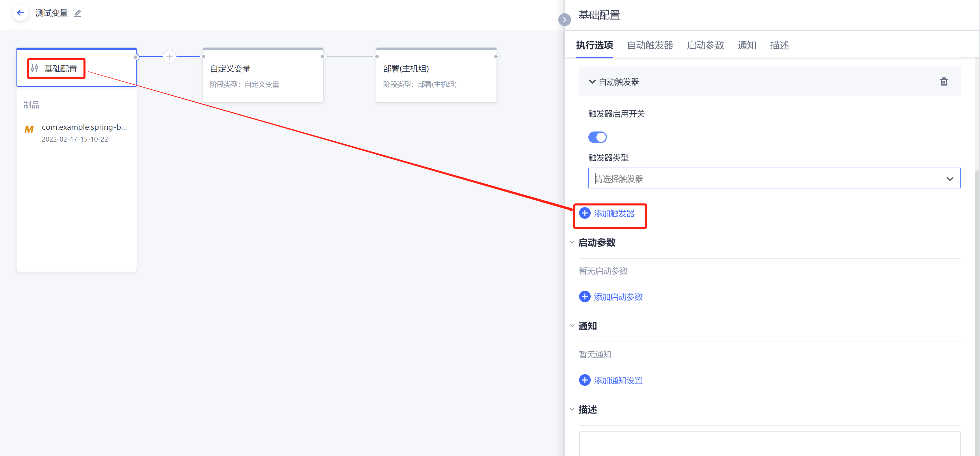Click the 阶段类型: 自定义变量 text
Screen dimensions: 980x456
coord(244,84)
